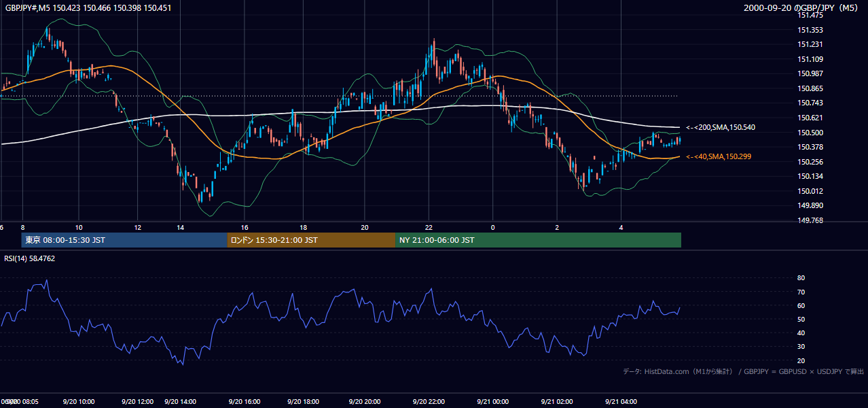The height and width of the screenshot is (408, 868).
Task: Click hour tick 18 below the price chart
Action: coord(304,227)
